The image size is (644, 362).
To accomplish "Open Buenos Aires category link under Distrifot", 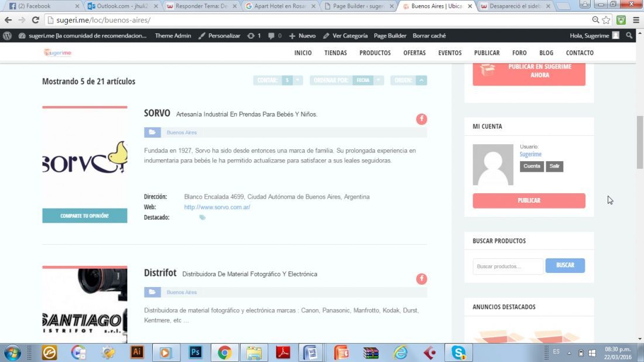I will [181, 292].
